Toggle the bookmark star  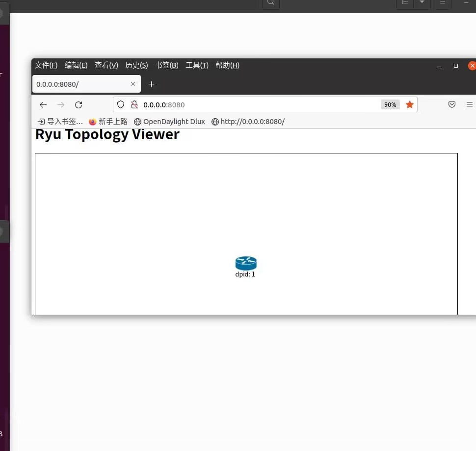coord(410,104)
